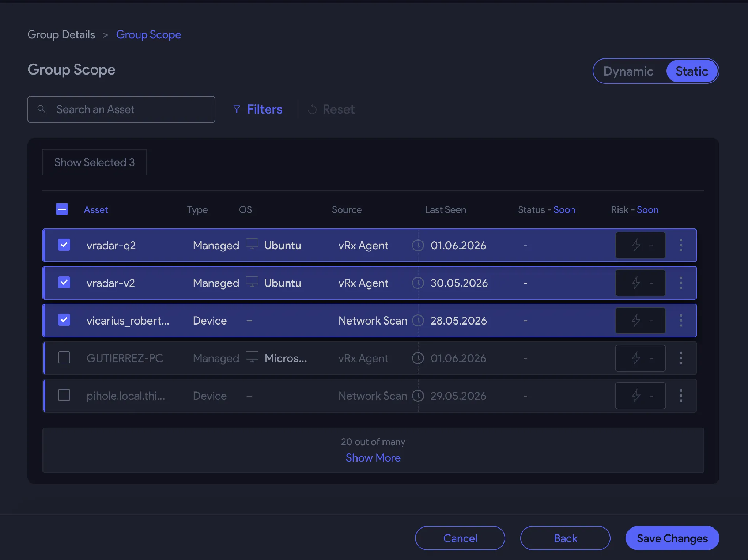Uncheck the vradar-v2 asset checkbox

(x=64, y=282)
